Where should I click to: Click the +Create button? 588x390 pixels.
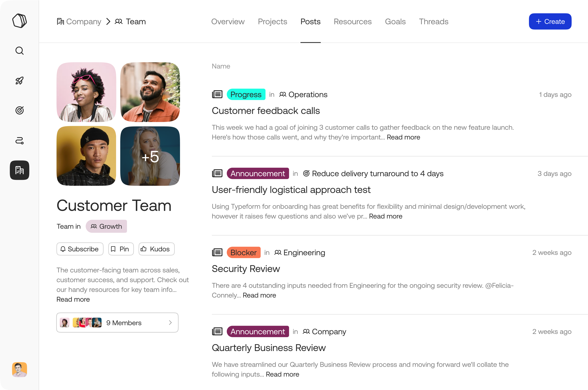point(550,21)
